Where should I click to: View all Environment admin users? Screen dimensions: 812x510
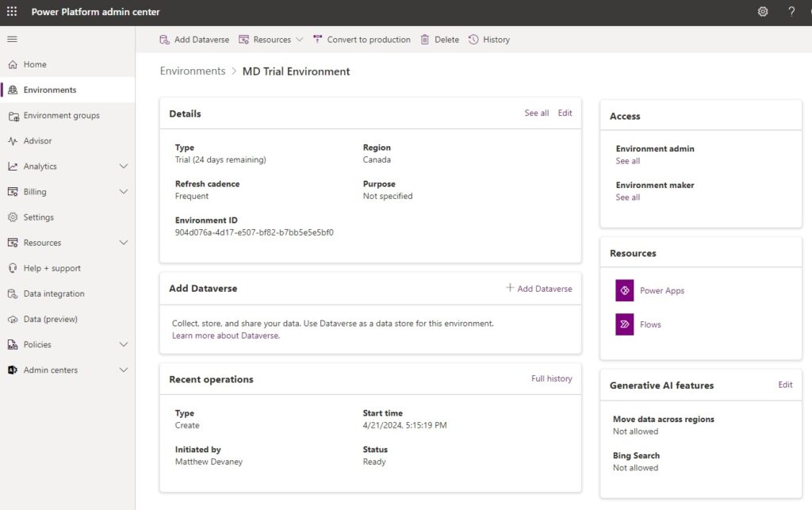628,161
